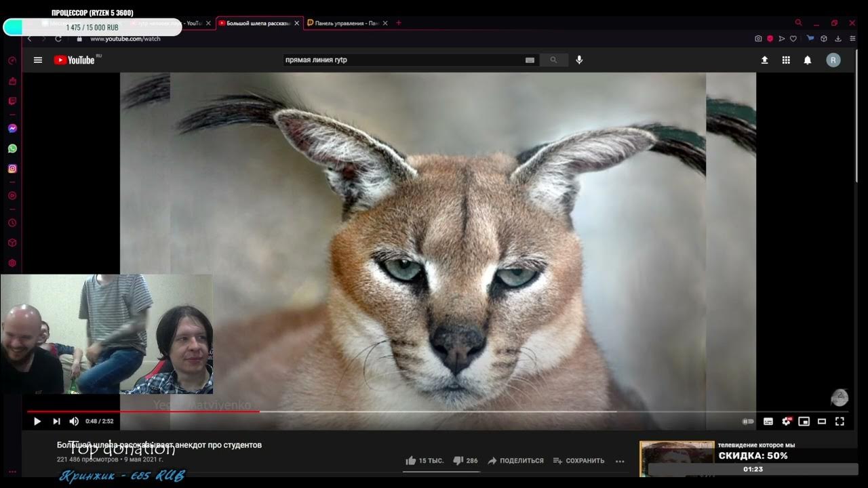The height and width of the screenshot is (488, 868).
Task: Skip to the next video
Action: tap(56, 422)
